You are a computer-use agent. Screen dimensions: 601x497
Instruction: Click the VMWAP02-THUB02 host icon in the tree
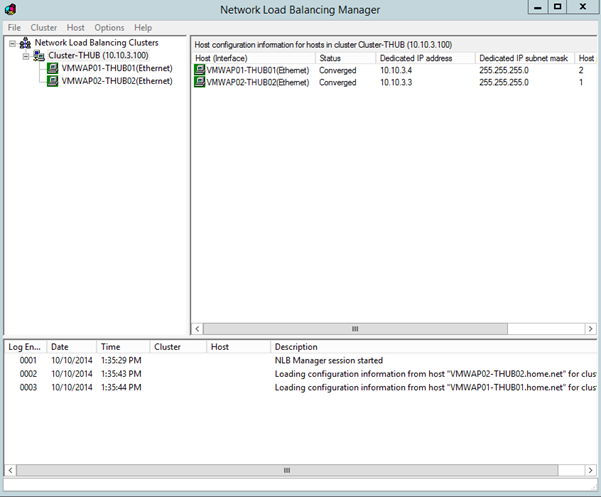pos(53,81)
